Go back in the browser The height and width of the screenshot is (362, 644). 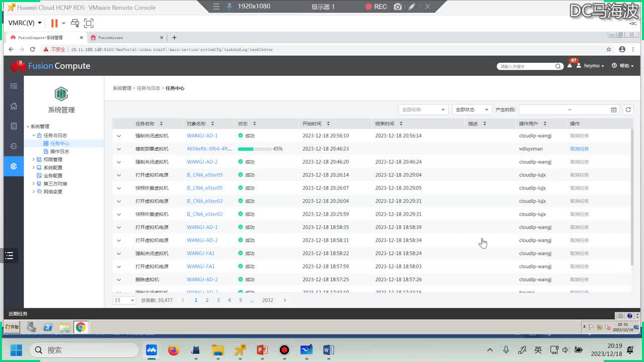[x=11, y=50]
